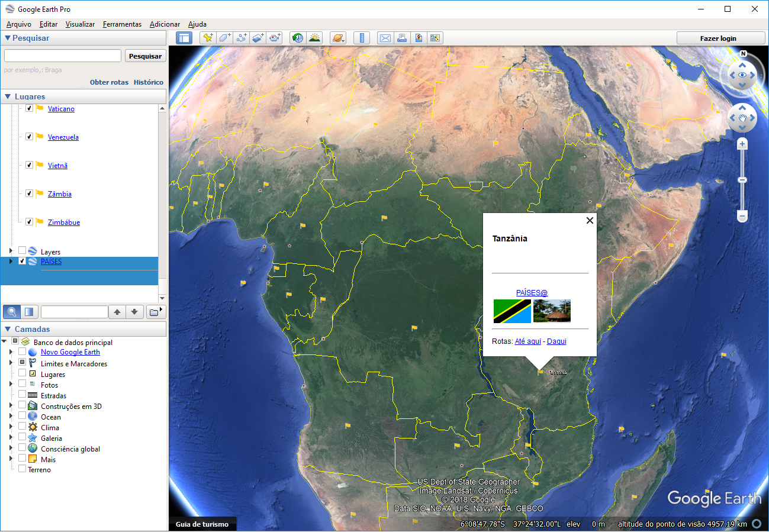The image size is (769, 532).
Task: Collapse the Camadas panel
Action: point(8,329)
